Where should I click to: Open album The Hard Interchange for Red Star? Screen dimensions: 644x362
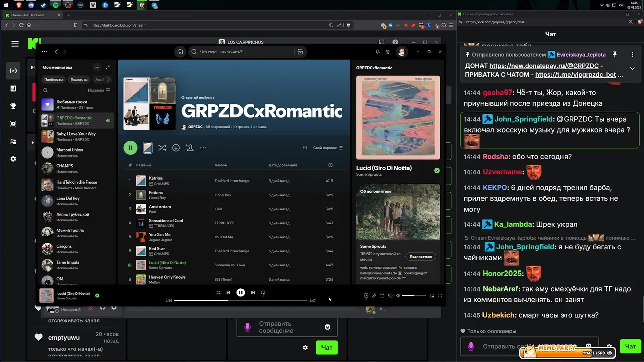tap(232, 251)
